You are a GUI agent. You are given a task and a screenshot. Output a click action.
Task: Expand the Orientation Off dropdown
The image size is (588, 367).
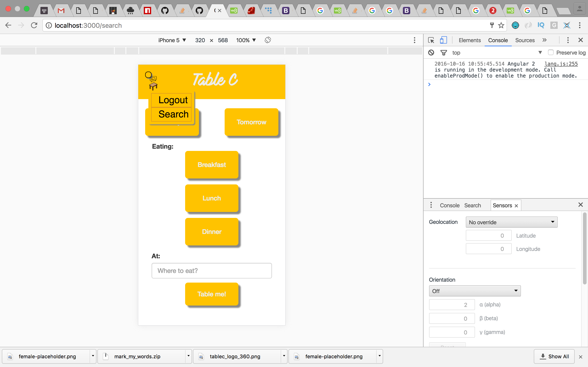[475, 291]
